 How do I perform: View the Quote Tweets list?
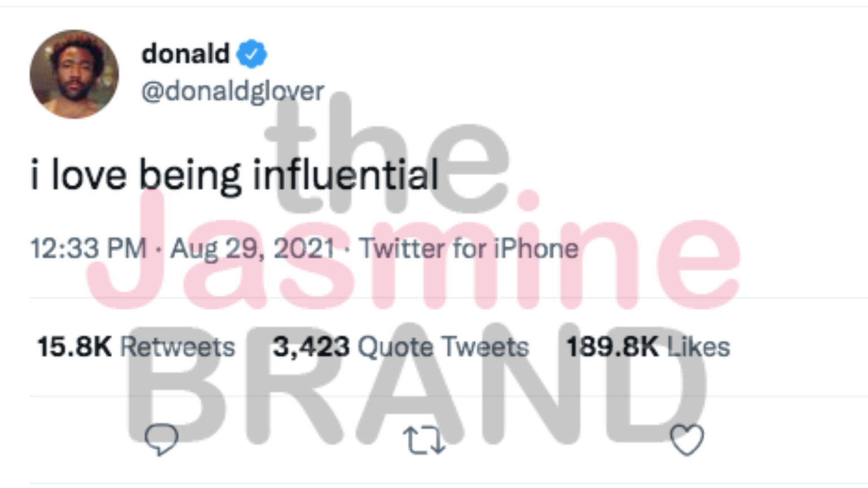pyautogui.click(x=443, y=347)
